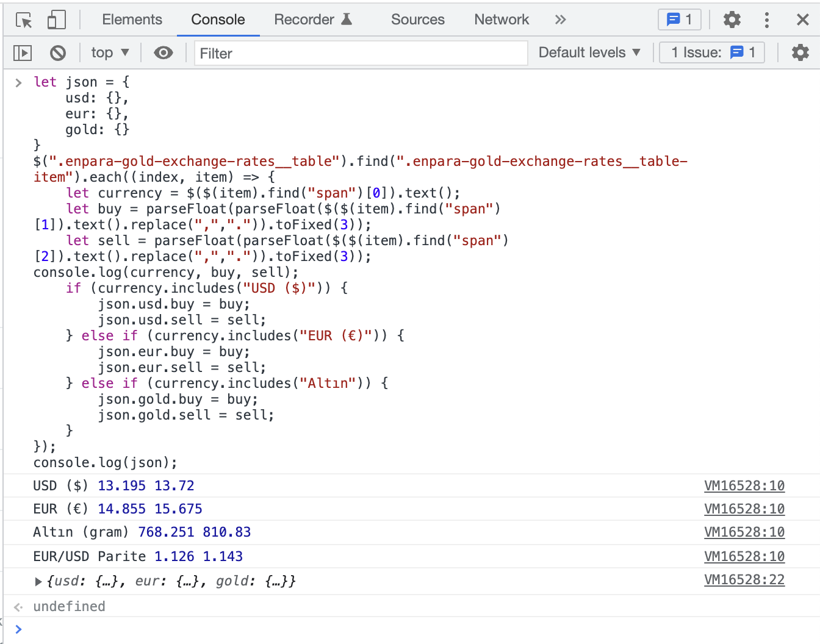The image size is (820, 644).
Task: Create a live expression with eye icon
Action: click(x=163, y=53)
